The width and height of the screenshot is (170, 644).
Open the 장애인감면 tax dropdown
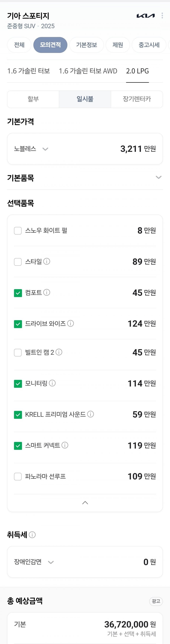pos(34,562)
